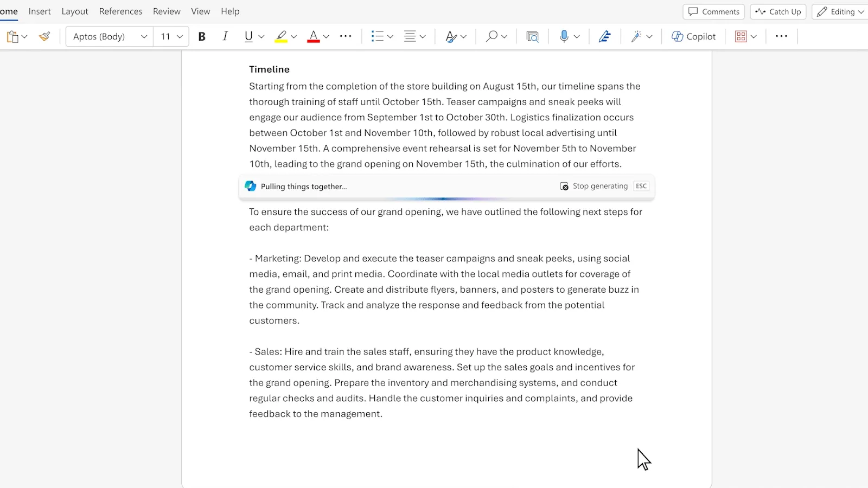The height and width of the screenshot is (488, 868).
Task: Click the ESC key hint badge
Action: (641, 186)
